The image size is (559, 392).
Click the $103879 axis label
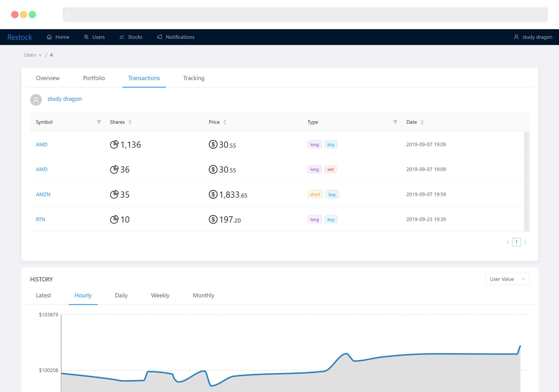(48, 314)
